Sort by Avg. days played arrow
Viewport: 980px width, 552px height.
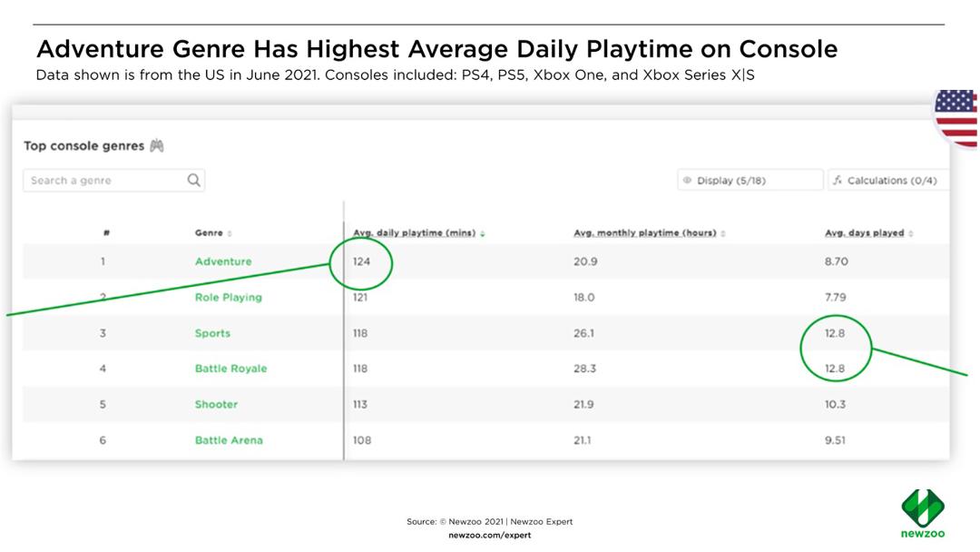[x=911, y=233]
